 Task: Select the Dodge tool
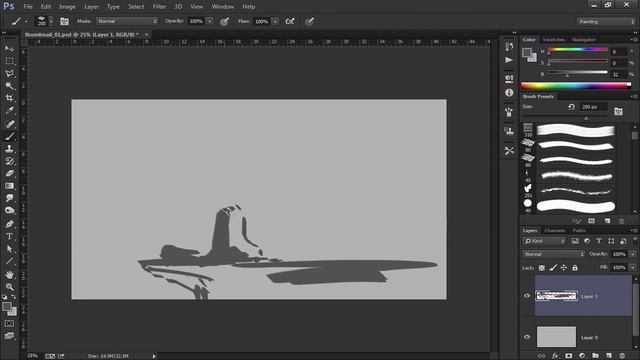tap(9, 210)
